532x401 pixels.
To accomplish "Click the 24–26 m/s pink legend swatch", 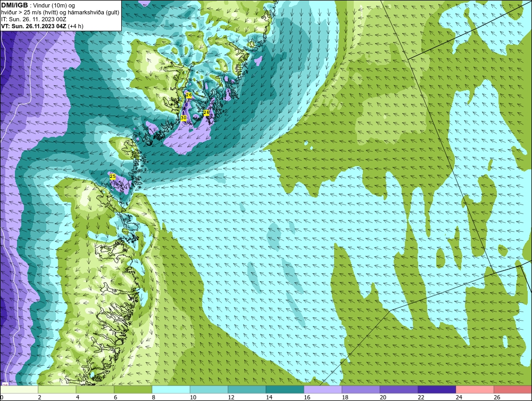I will click(x=475, y=389).
